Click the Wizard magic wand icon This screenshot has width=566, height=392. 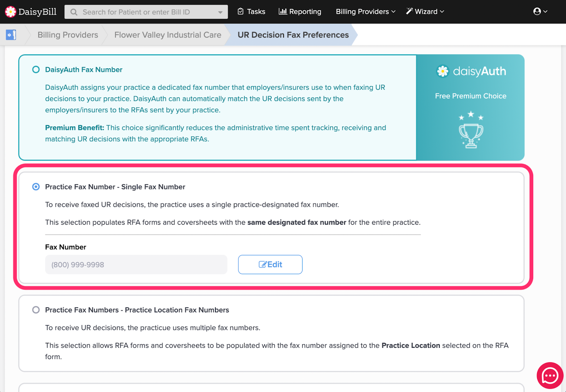409,11
